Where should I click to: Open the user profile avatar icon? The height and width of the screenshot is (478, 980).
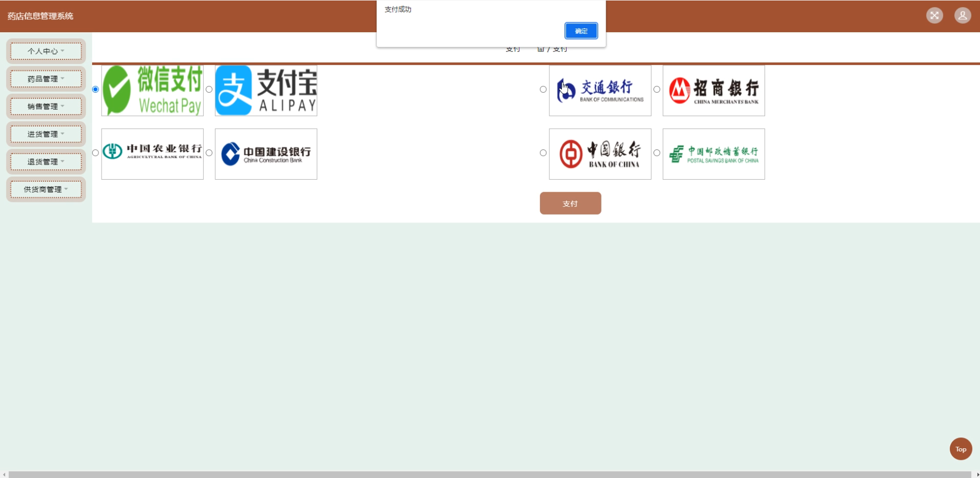962,16
